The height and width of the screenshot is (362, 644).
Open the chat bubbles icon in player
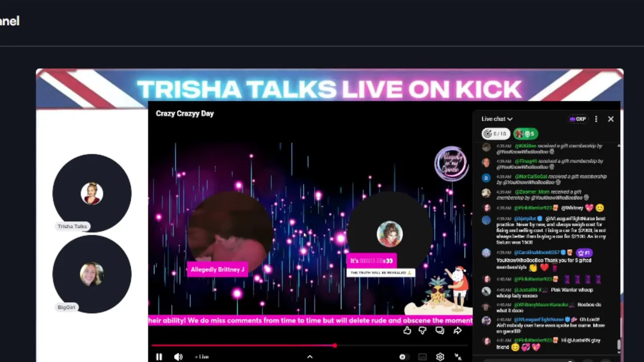tap(440, 330)
